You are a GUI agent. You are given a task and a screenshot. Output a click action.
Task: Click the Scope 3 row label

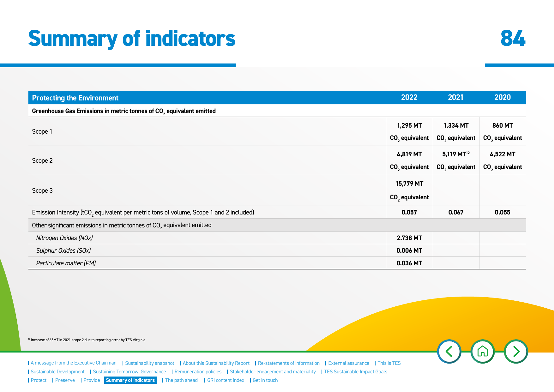42,190
